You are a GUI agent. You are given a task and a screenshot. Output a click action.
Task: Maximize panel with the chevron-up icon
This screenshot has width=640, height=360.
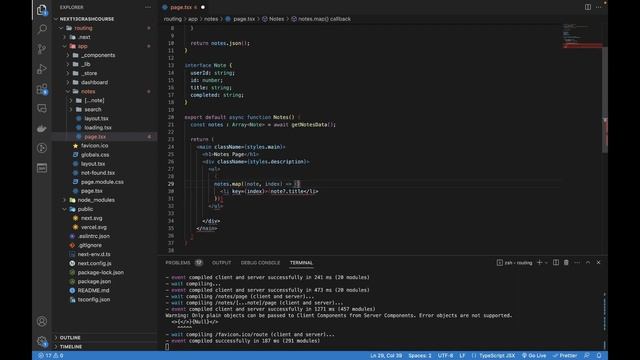pyautogui.click(x=588, y=262)
